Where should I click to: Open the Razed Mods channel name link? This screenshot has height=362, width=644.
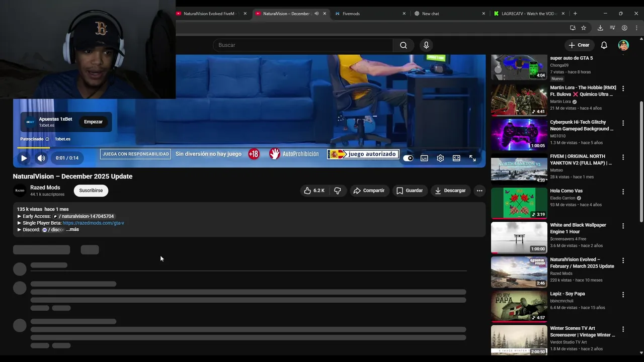[45, 188]
